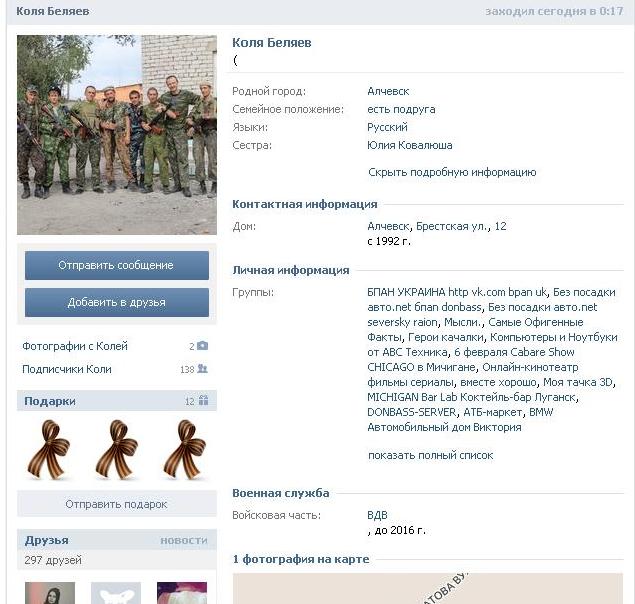Open the third friend's avatar thumbnail
The width and height of the screenshot is (635, 604).
coord(182,593)
